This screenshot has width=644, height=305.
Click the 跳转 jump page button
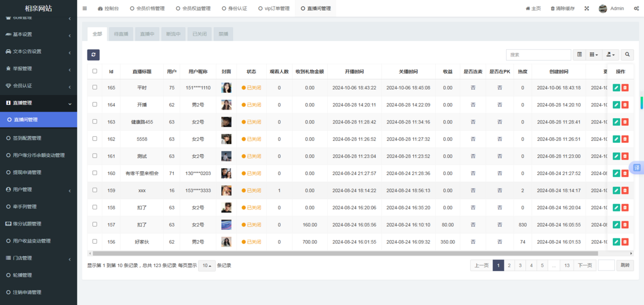(x=625, y=265)
